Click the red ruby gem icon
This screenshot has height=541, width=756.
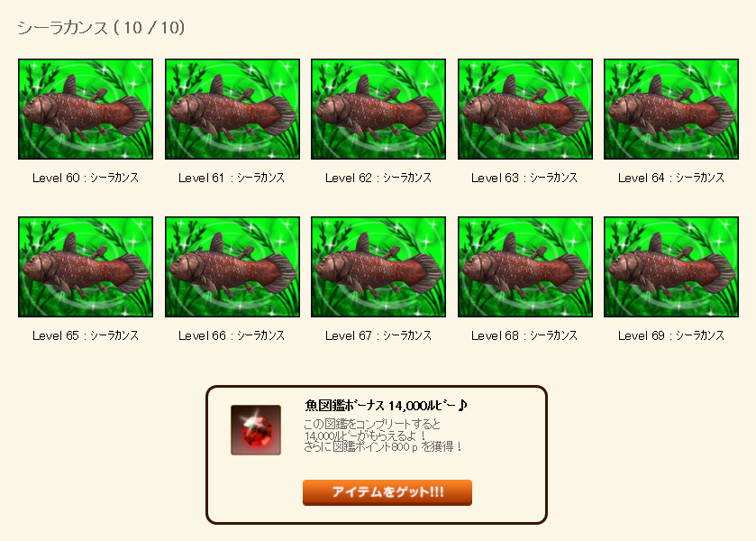click(256, 430)
